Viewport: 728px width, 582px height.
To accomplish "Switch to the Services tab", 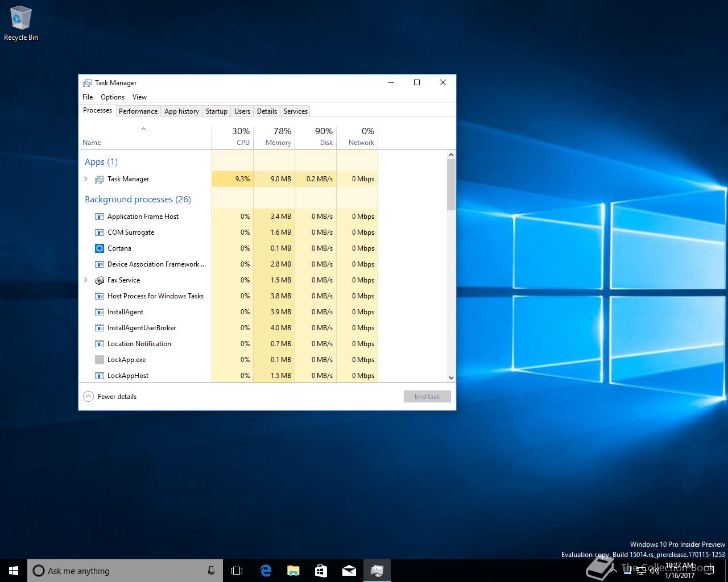I will point(296,111).
